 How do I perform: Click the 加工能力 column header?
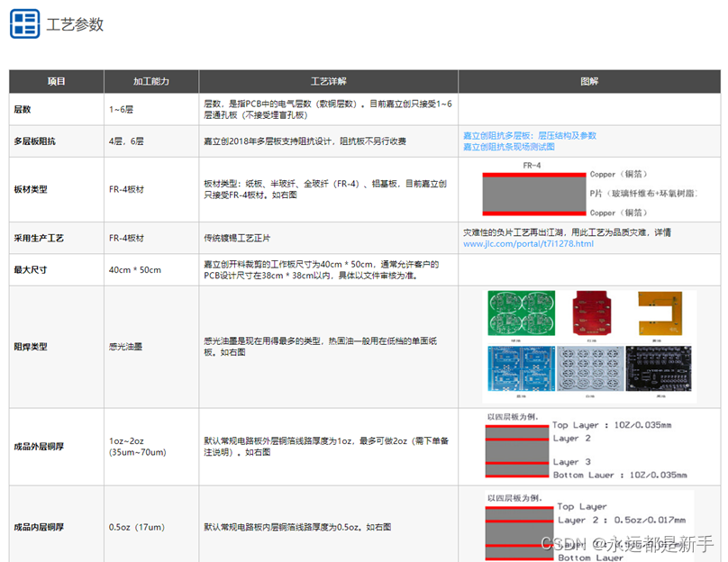[150, 81]
